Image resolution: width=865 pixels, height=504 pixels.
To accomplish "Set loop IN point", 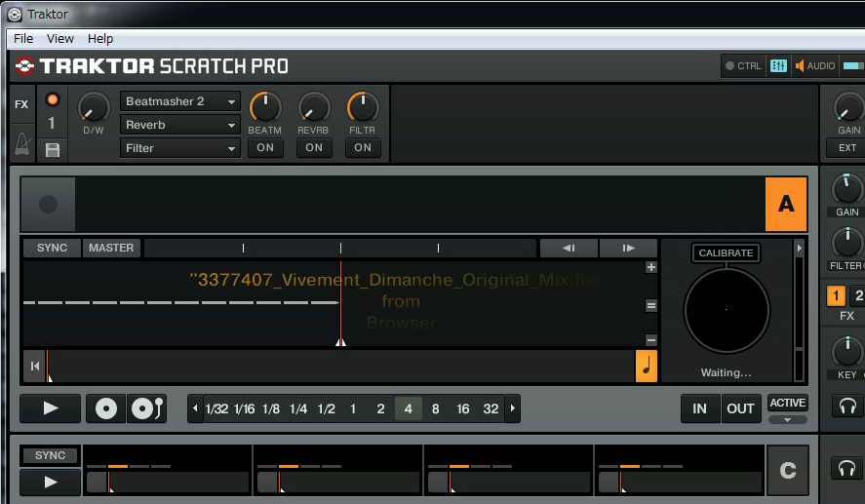I will (699, 408).
